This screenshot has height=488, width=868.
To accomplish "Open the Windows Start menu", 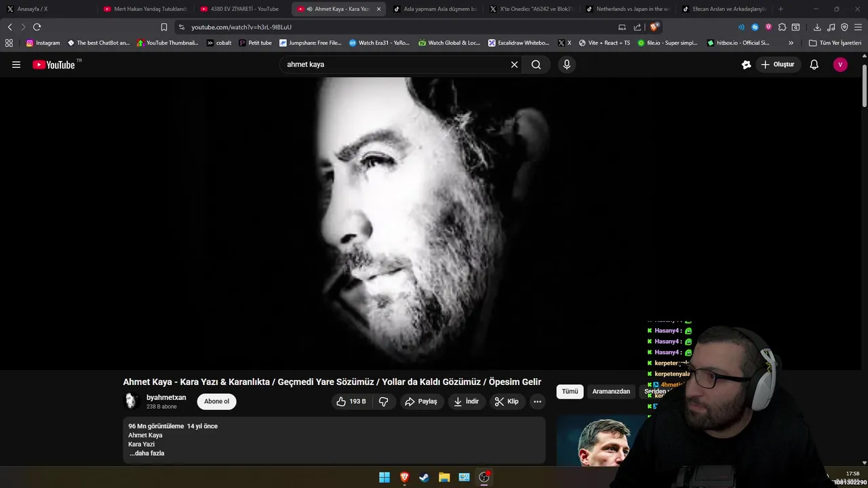I will pos(384,477).
